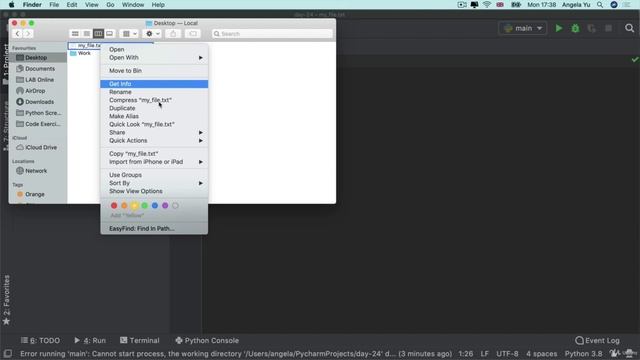Click Wi-Fi icon in menu bar

coord(487,5)
